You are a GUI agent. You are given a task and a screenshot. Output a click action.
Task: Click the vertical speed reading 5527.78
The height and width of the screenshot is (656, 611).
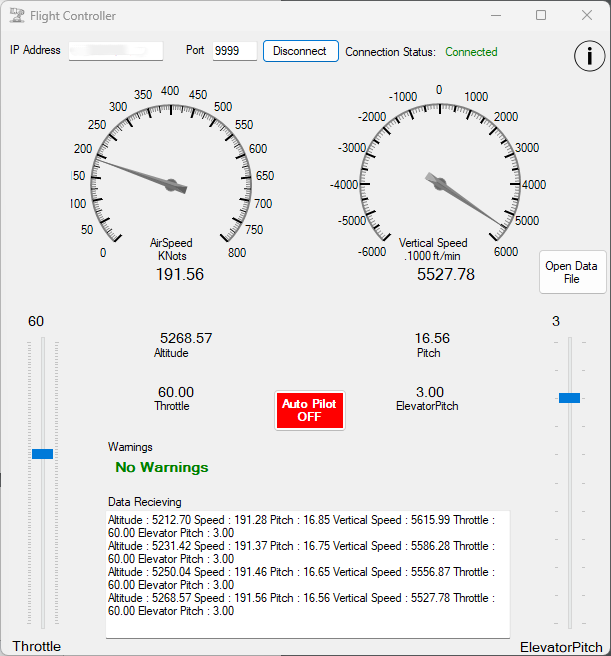(446, 274)
